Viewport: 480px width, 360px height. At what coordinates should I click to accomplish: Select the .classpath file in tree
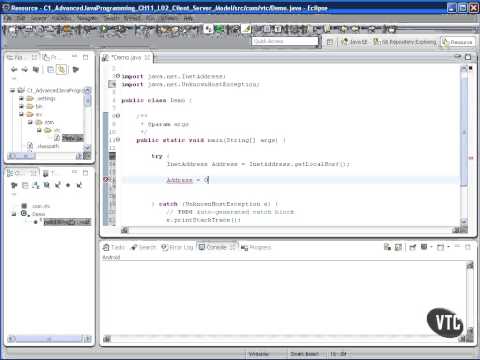tap(43, 146)
